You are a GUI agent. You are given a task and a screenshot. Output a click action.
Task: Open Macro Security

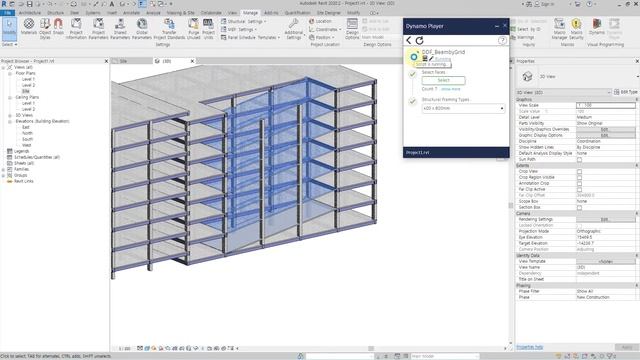(x=576, y=28)
